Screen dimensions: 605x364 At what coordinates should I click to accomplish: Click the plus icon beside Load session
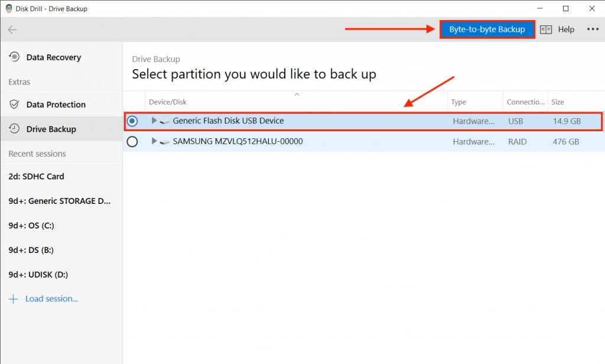tap(13, 299)
